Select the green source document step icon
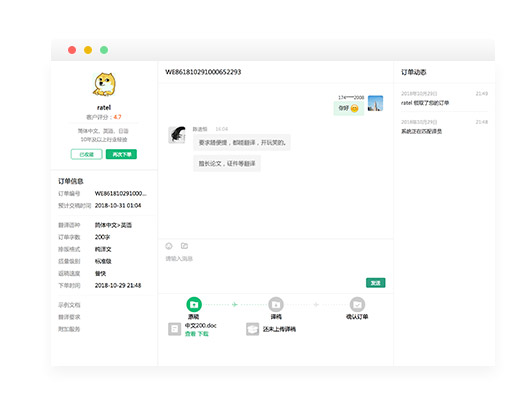 (194, 305)
